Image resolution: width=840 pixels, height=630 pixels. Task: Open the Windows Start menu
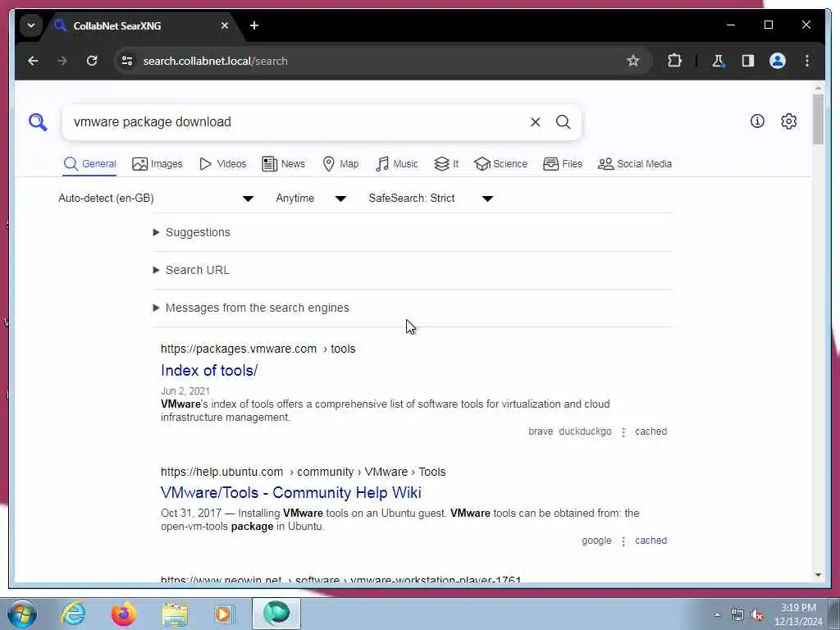pos(22,614)
